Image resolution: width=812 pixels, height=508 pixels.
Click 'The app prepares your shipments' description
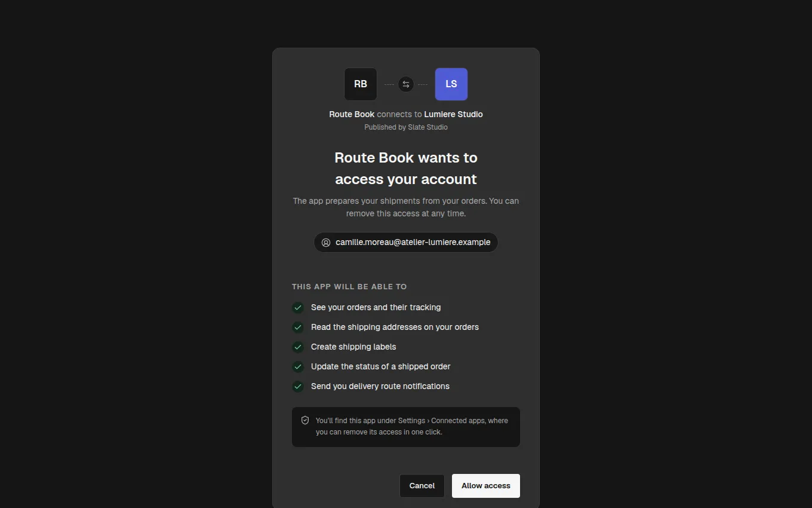click(x=406, y=207)
